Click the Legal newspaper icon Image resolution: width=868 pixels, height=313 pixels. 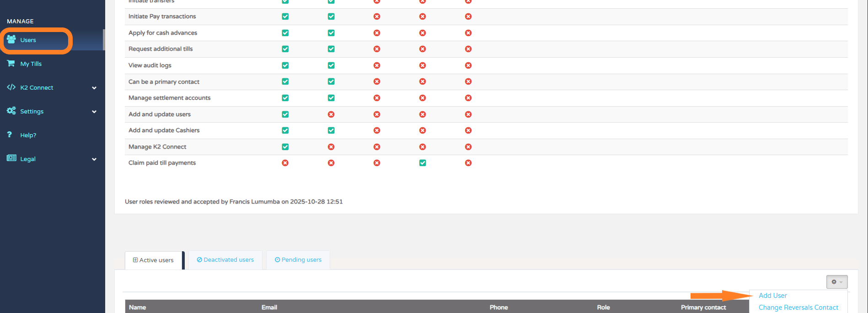[x=11, y=158]
